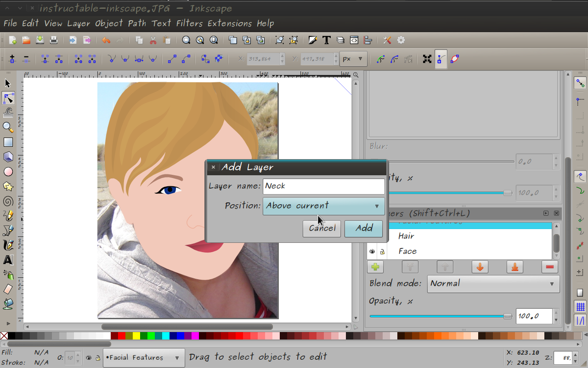Select the Text tool

(x=8, y=260)
